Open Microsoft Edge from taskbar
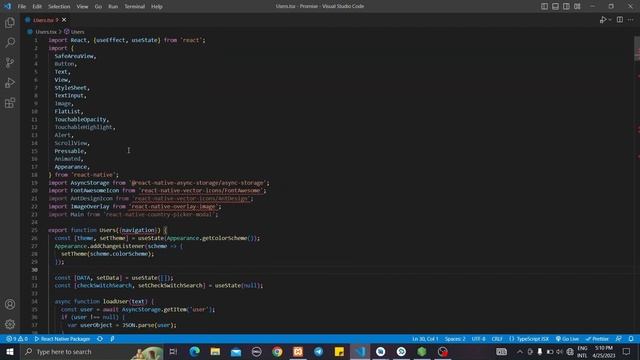Screen dimensions: 640x360 click(195, 351)
